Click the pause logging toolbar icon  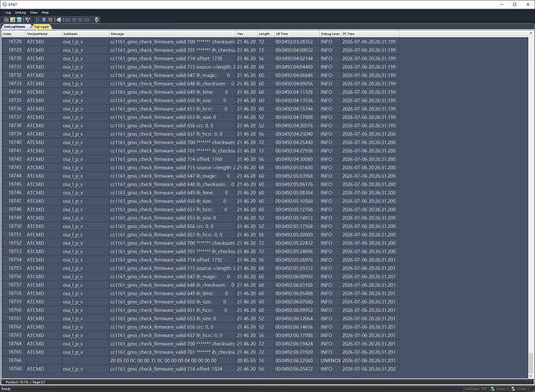(44, 20)
